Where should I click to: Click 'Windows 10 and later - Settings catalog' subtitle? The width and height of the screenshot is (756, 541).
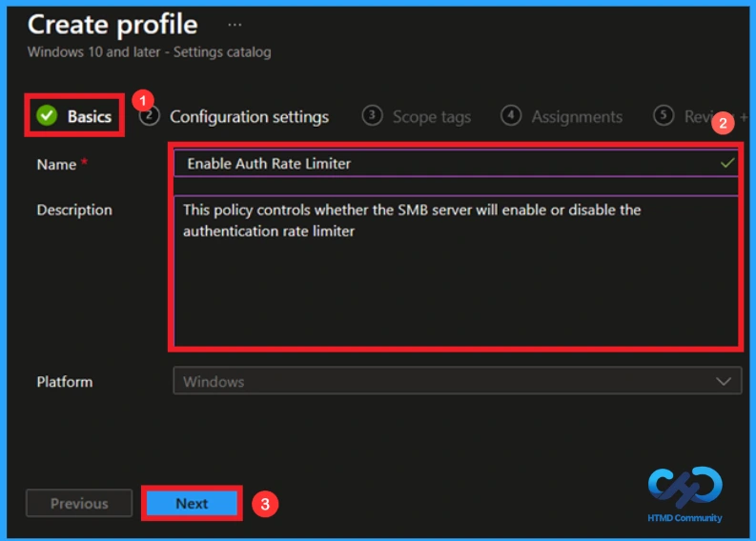(149, 51)
